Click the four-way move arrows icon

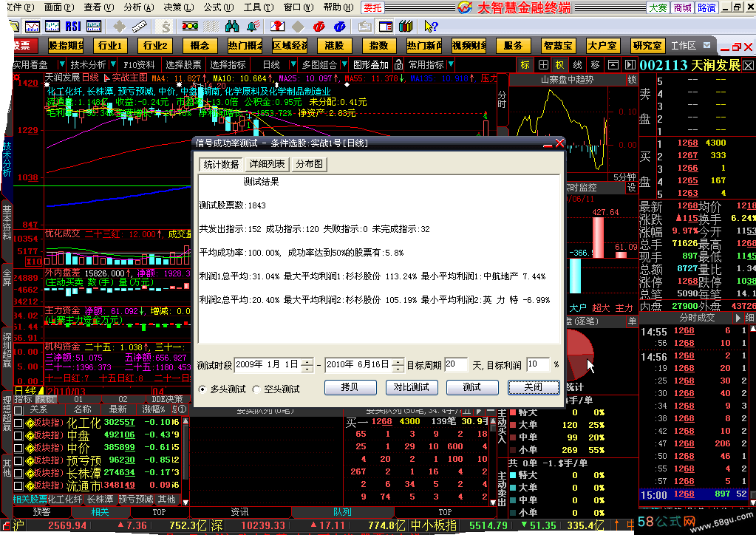click(119, 27)
